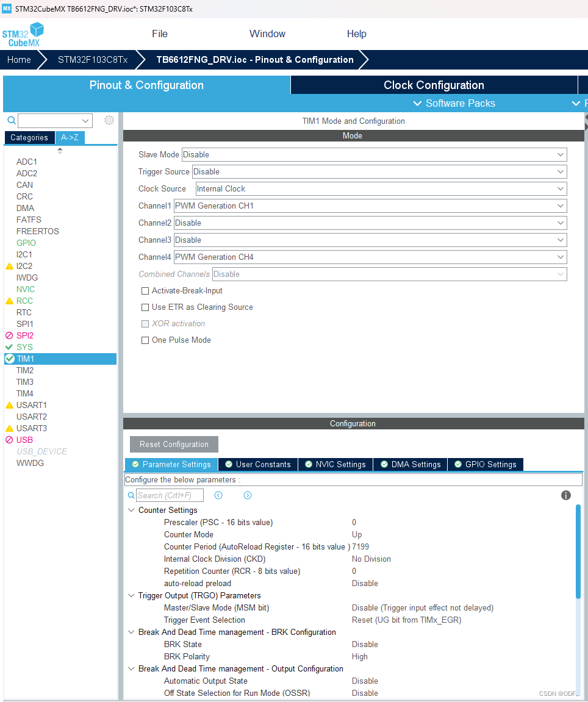Click the parameter search magnifier icon
This screenshot has height=702, width=588.
[131, 495]
